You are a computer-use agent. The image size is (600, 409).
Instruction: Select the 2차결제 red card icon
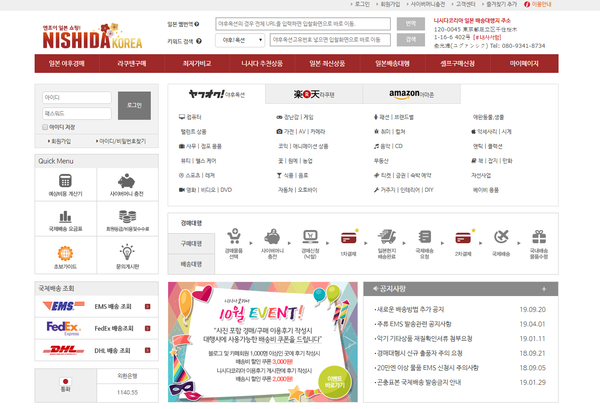click(x=463, y=238)
